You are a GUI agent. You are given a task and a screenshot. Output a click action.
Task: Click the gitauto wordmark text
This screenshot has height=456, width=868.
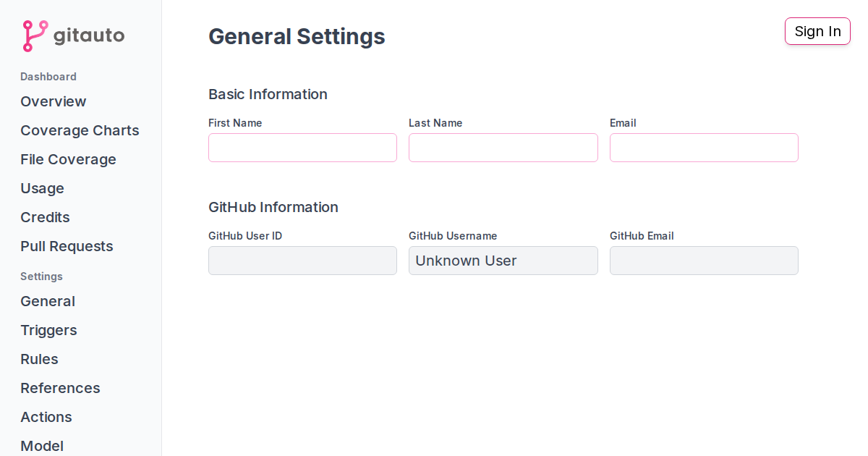click(89, 35)
